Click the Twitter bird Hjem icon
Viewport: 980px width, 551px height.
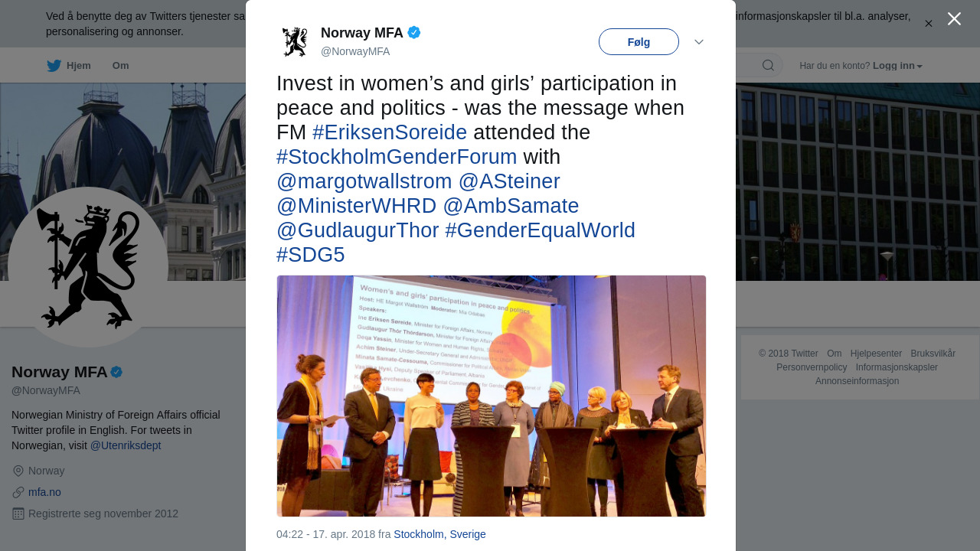pyautogui.click(x=54, y=66)
